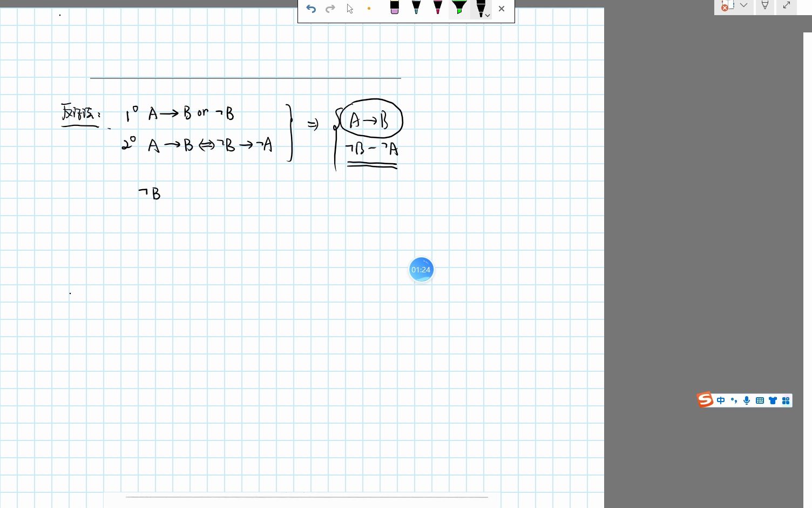Screen dimensions: 812x508
Task: Open Sogou toolbox grid icon
Action: coord(786,400)
